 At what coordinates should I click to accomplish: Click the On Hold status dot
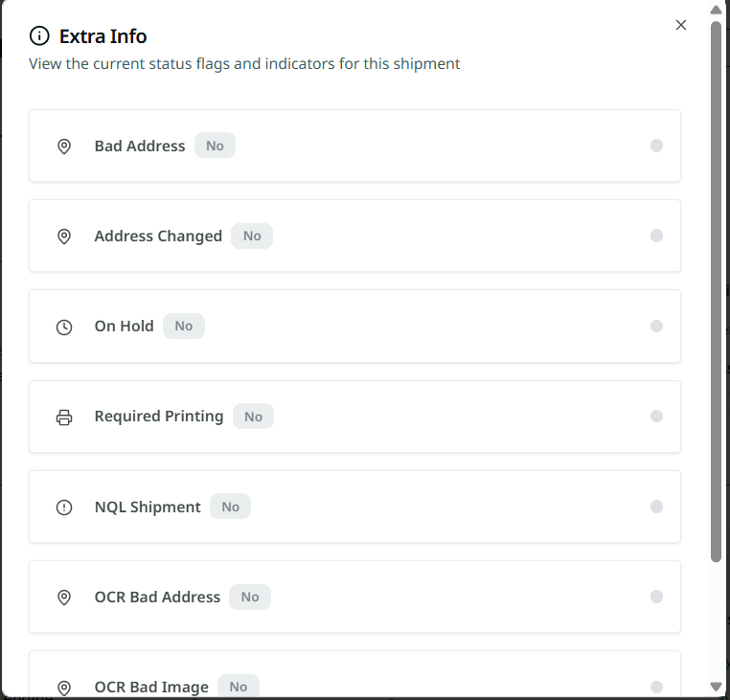[x=656, y=326]
